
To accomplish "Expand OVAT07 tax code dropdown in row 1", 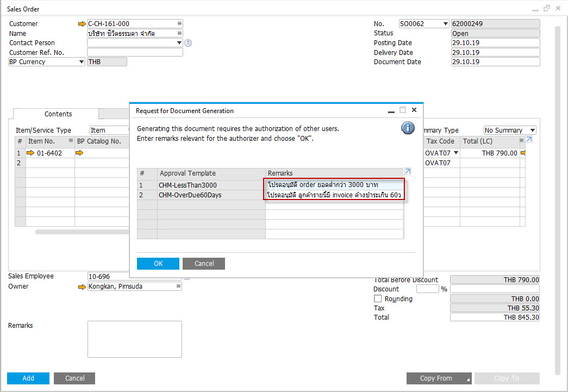I will pos(456,153).
